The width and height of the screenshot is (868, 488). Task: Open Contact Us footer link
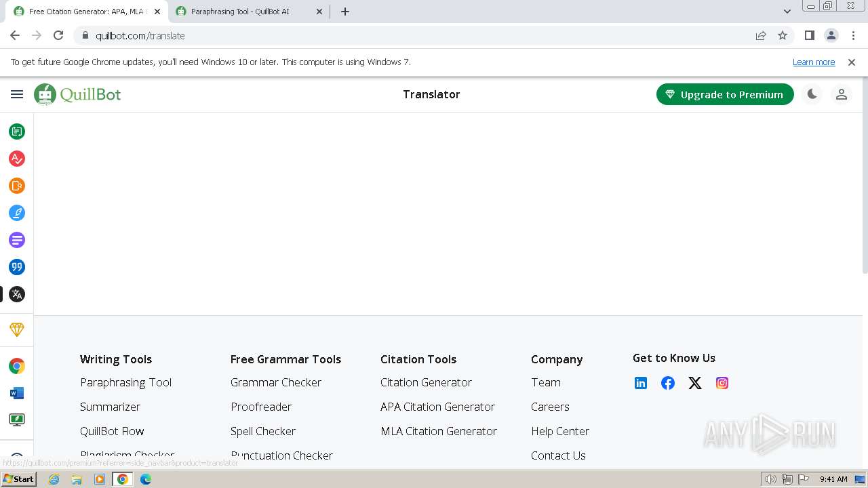pyautogui.click(x=558, y=455)
